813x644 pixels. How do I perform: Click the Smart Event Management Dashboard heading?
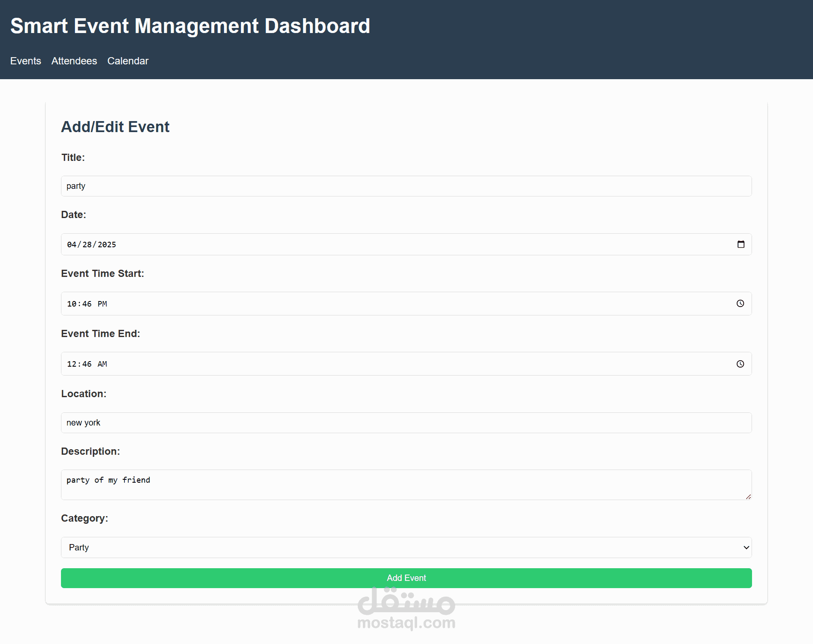coord(190,26)
